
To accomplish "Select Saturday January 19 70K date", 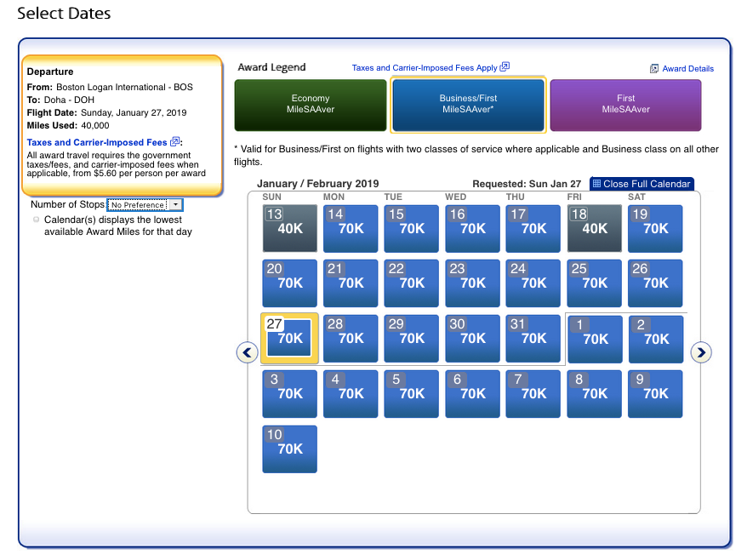I will tap(655, 228).
